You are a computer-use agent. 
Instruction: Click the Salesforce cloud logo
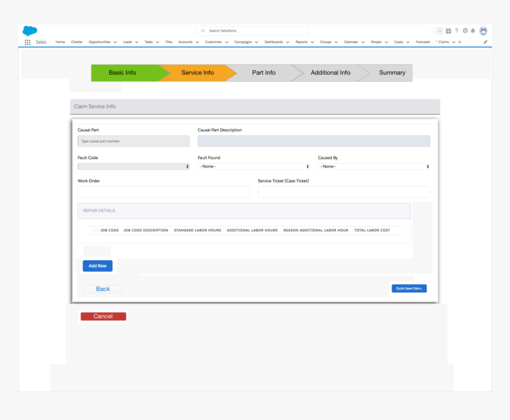(30, 31)
